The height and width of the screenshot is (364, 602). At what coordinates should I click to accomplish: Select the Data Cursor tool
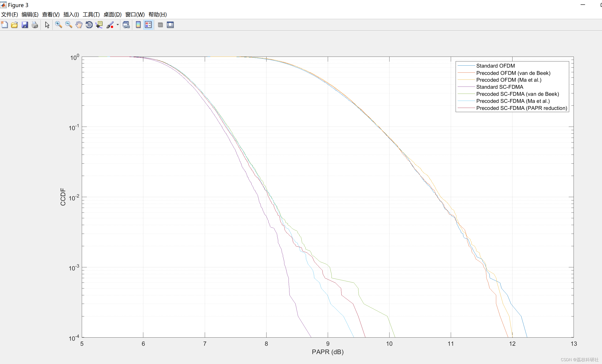(99, 25)
